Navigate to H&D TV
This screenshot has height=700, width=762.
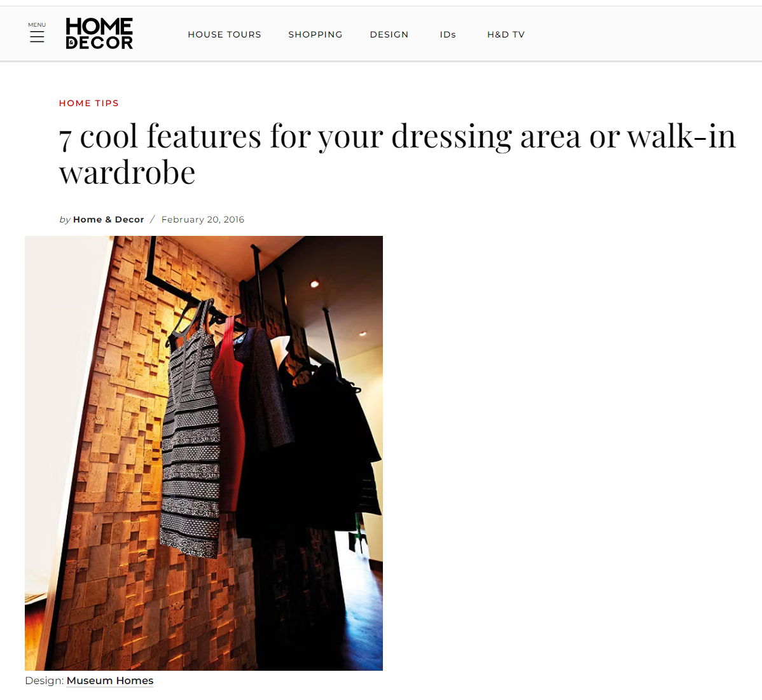(x=506, y=34)
